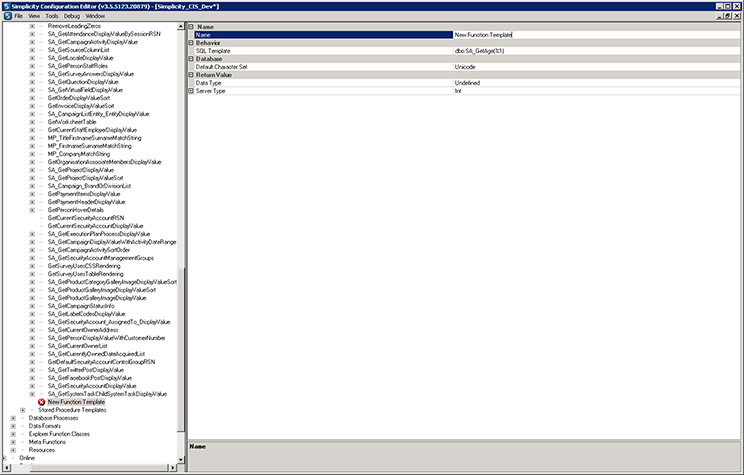
Task: Expand the Explorer Function Classes node
Action: point(13,434)
